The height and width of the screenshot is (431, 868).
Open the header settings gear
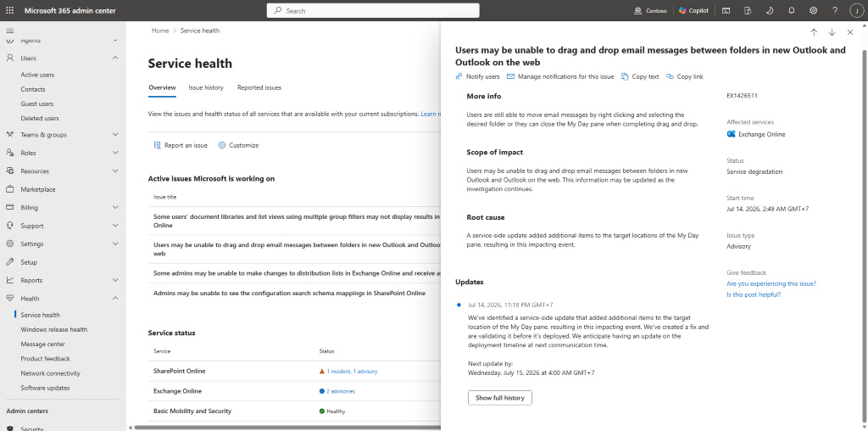[x=813, y=10]
